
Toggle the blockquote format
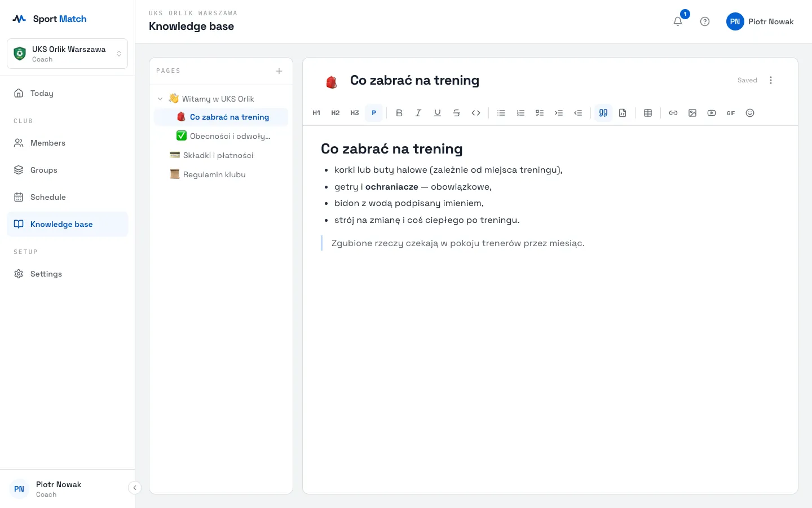coord(603,113)
